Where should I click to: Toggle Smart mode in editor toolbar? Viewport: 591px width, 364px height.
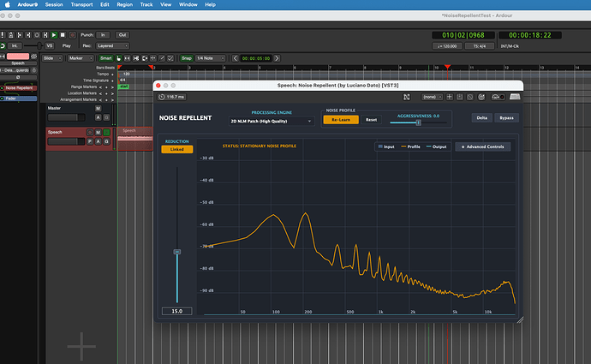point(106,58)
